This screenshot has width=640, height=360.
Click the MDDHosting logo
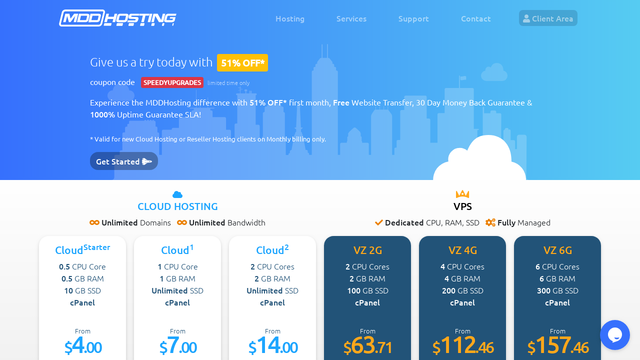[x=118, y=18]
